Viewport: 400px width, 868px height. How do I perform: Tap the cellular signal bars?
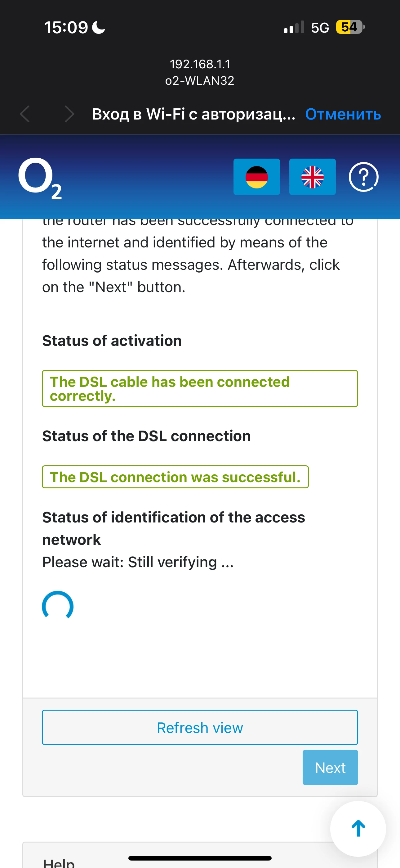click(294, 27)
